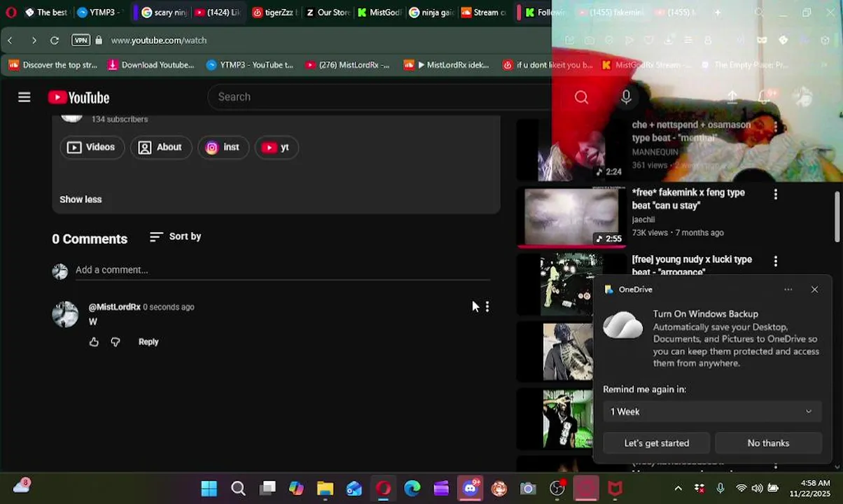This screenshot has width=843, height=504.
Task: Open the weather widget on the taskbar
Action: [22, 486]
